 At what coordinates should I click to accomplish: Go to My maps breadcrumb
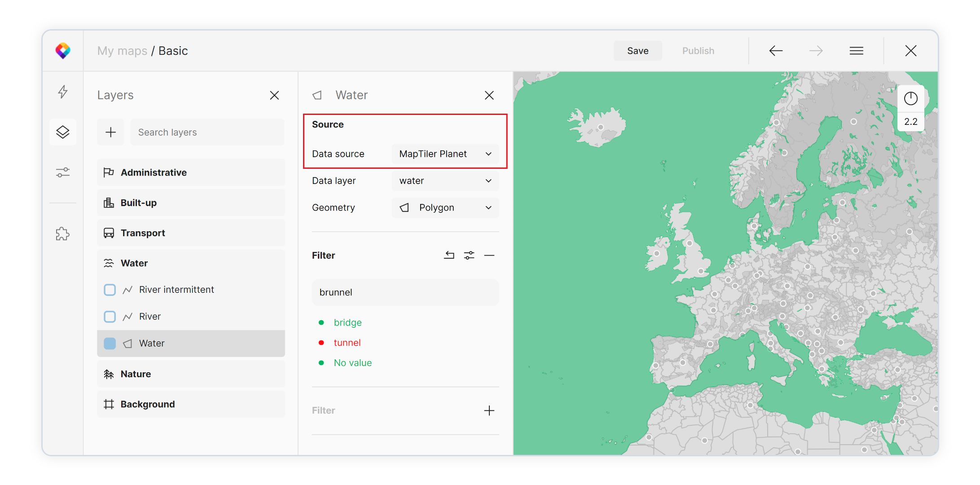click(x=122, y=51)
